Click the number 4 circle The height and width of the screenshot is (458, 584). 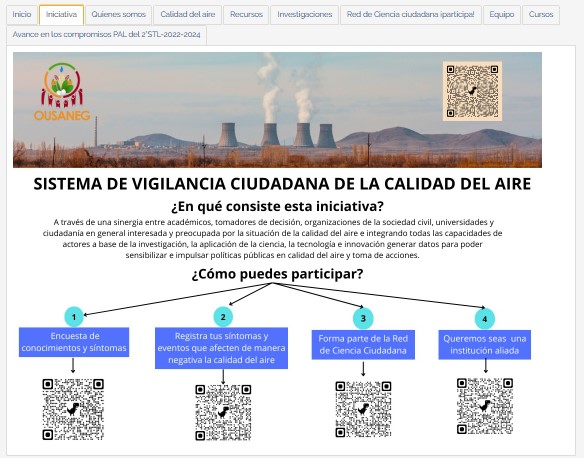pyautogui.click(x=485, y=319)
